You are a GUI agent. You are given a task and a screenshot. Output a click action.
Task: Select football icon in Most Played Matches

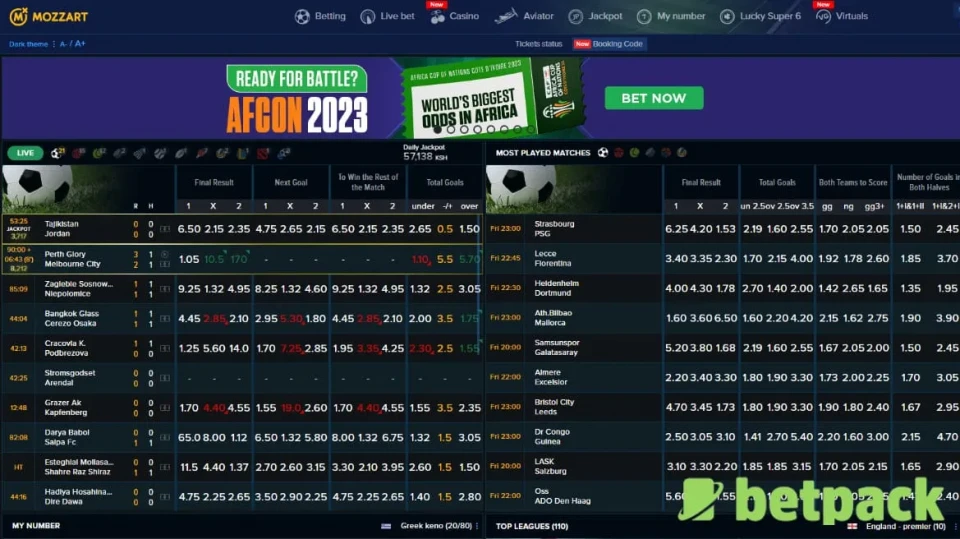tap(603, 153)
